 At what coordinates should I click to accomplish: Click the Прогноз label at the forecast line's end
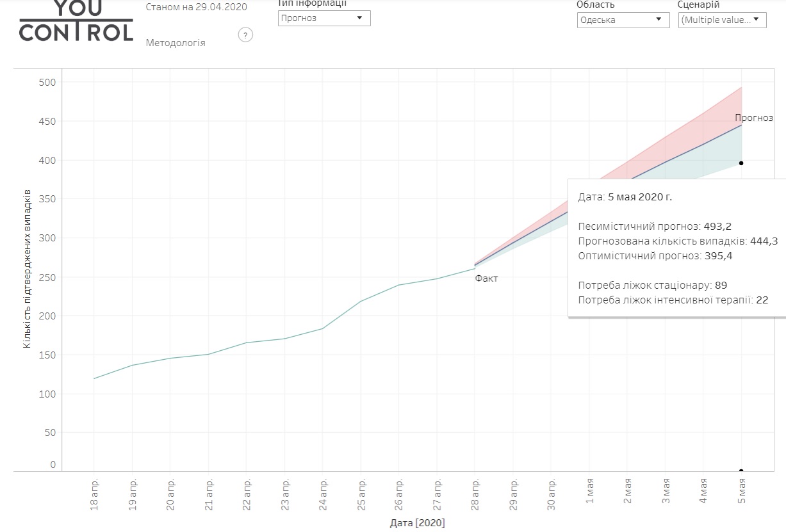[753, 118]
